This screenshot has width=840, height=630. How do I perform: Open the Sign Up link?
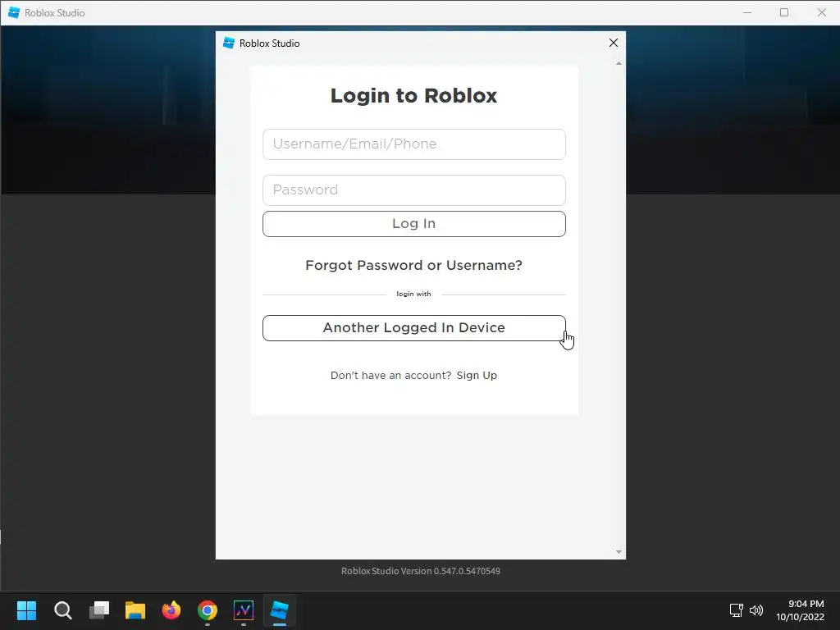(477, 376)
